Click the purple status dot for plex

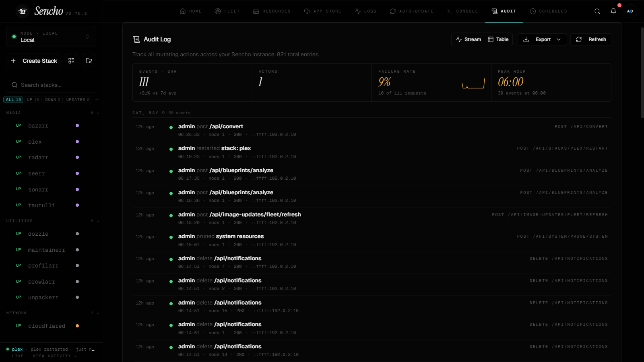point(77,142)
